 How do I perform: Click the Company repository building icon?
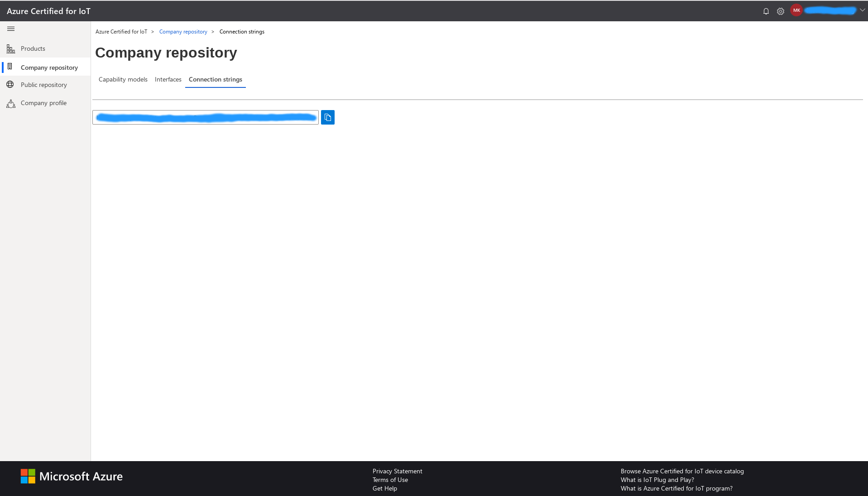(x=10, y=67)
